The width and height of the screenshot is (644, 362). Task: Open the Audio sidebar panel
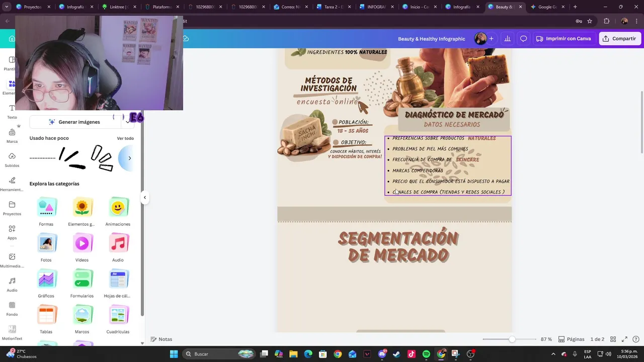pyautogui.click(x=12, y=285)
